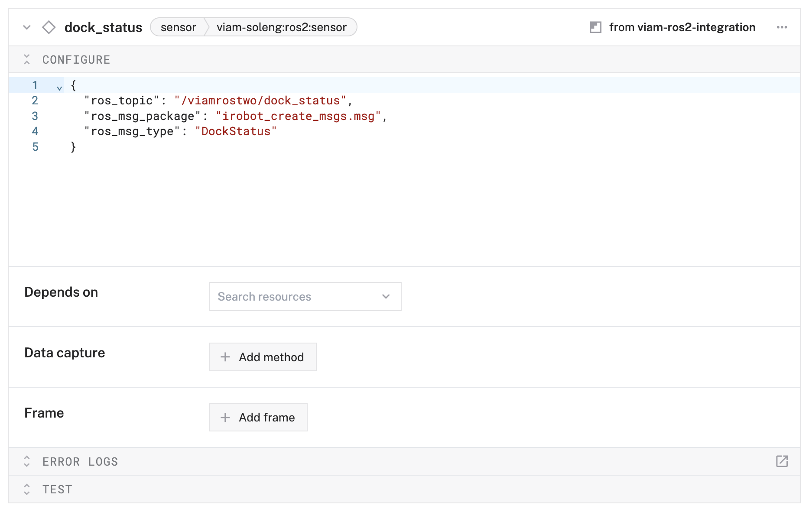Click the TEST section header label
The height and width of the screenshot is (512, 812).
click(57, 489)
